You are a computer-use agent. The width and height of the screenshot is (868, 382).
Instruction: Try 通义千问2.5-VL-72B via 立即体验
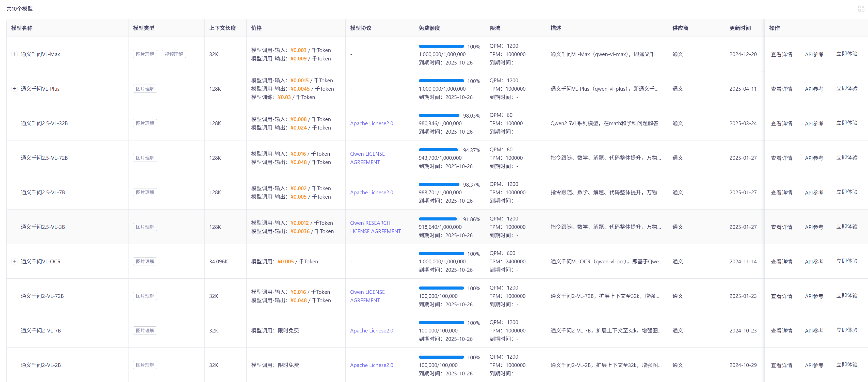(x=846, y=157)
